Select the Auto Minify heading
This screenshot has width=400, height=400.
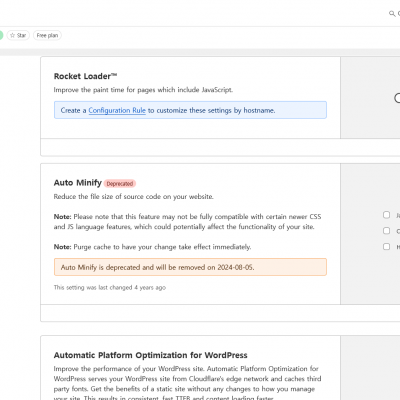tap(78, 183)
